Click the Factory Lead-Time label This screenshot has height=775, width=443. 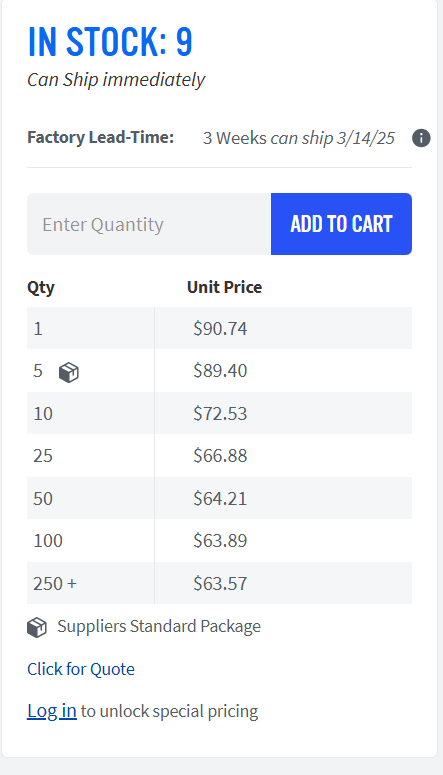tap(101, 137)
